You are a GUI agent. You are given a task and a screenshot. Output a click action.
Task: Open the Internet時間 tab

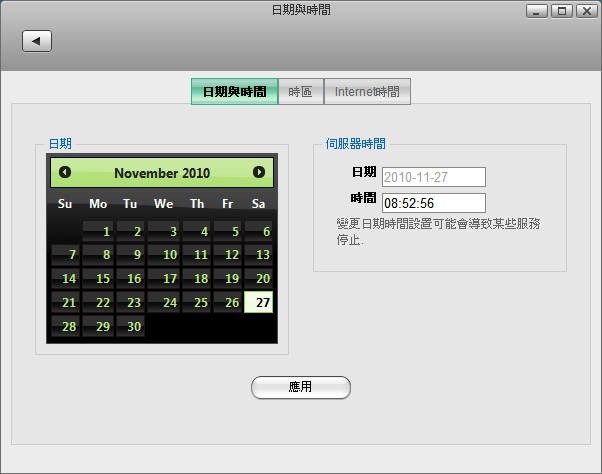367,92
